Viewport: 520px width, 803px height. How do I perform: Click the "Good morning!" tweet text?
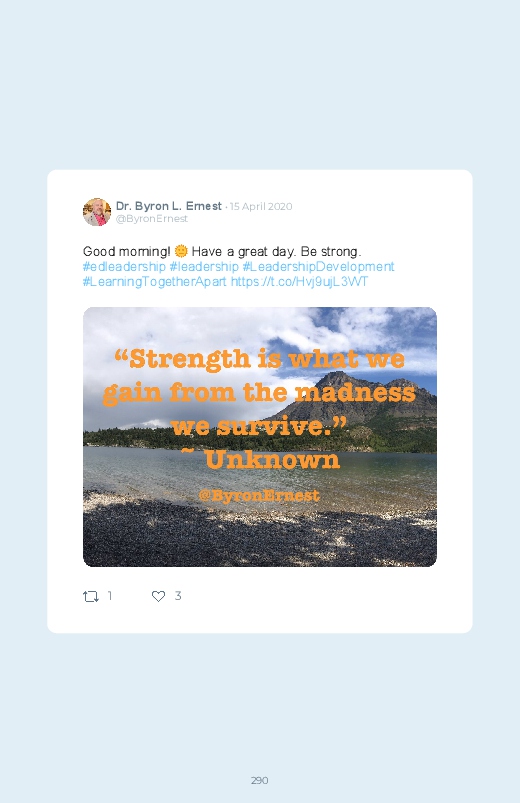[x=127, y=251]
